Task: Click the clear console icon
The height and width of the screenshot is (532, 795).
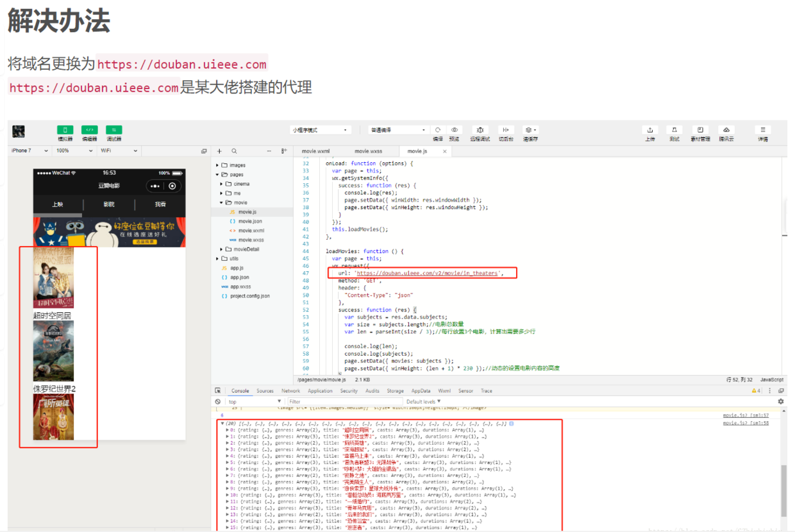Action: 218,401
